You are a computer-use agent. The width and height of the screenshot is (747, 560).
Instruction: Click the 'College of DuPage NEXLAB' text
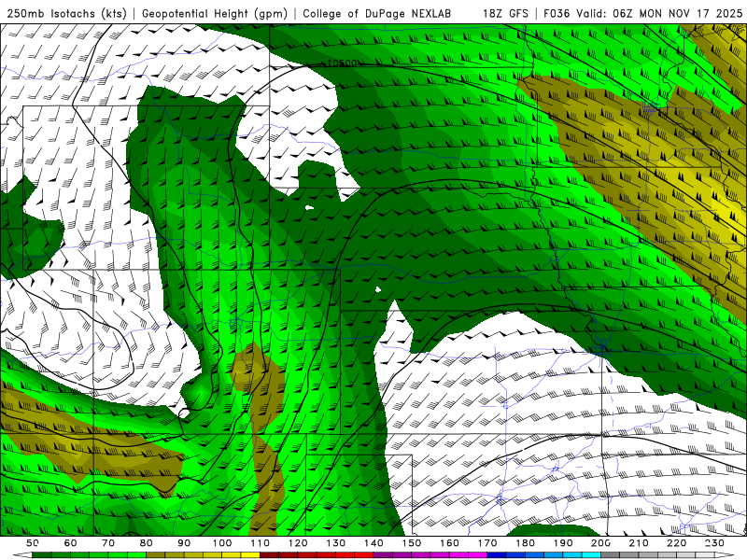click(x=377, y=14)
